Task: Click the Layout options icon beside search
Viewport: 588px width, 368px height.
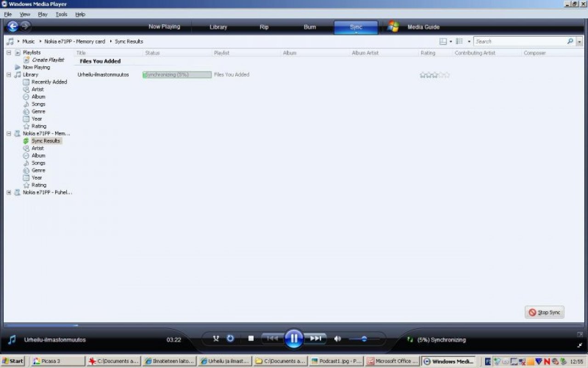Action: click(443, 41)
